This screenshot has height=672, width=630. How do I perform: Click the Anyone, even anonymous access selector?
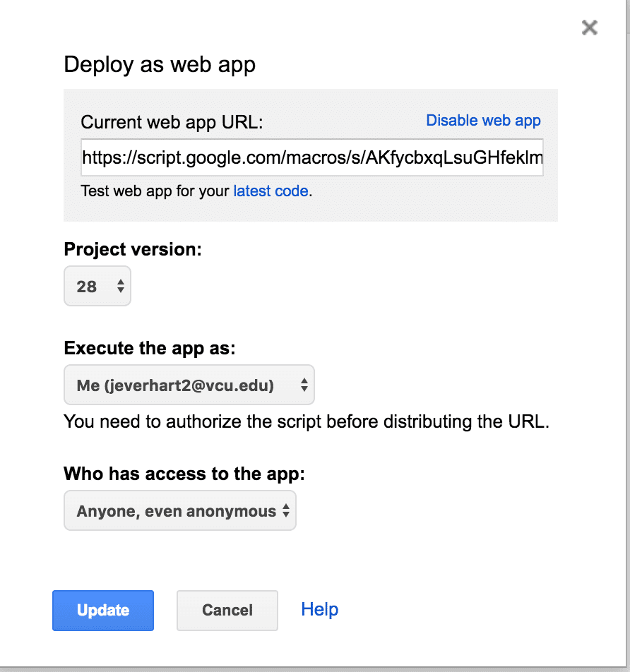pos(179,510)
